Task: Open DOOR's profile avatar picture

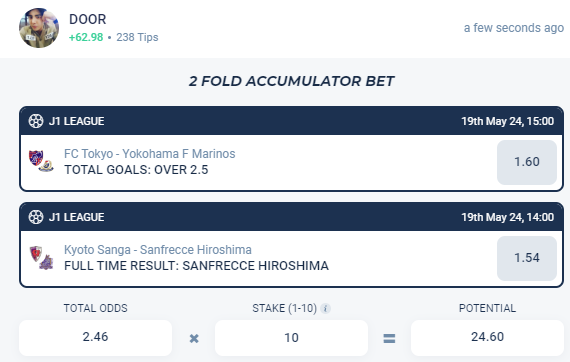Action: click(39, 28)
